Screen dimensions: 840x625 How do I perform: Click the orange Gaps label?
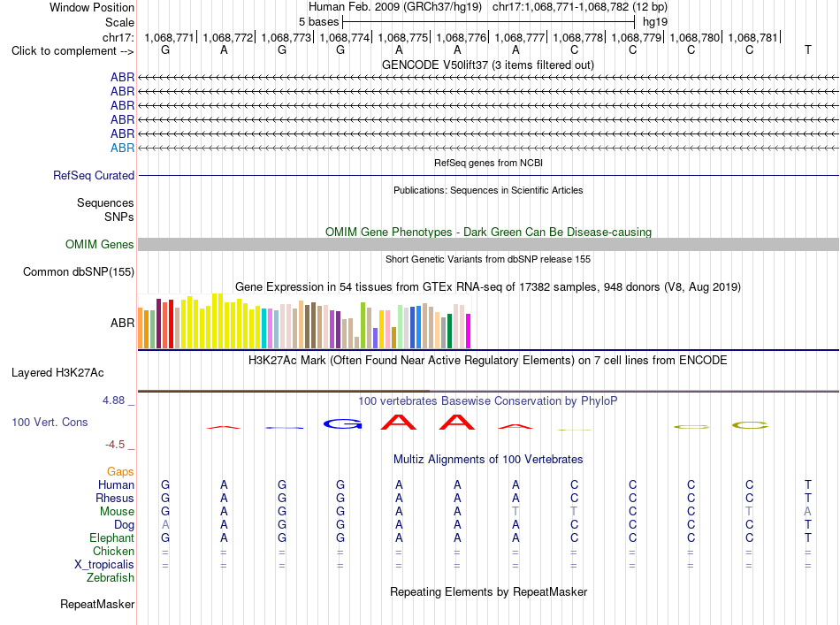[x=120, y=472]
